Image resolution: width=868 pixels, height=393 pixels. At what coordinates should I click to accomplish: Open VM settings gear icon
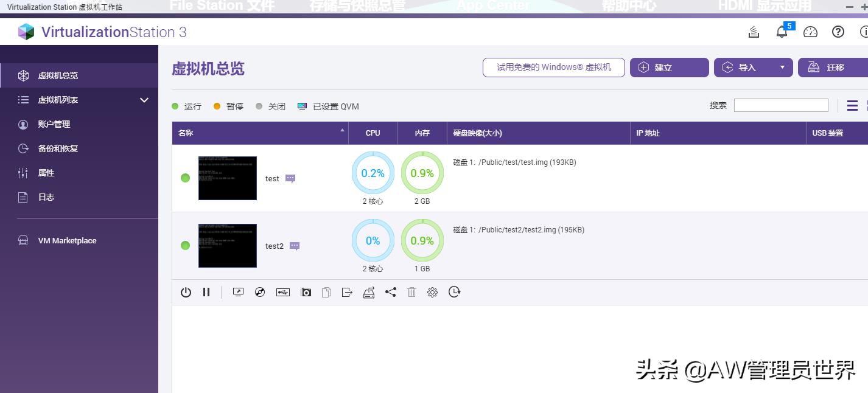tap(432, 293)
